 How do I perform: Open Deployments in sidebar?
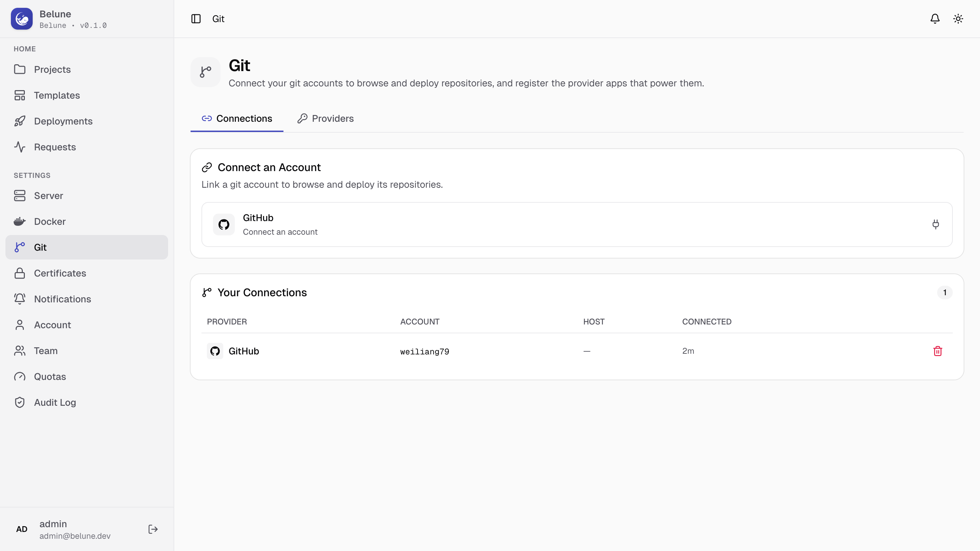(87, 121)
